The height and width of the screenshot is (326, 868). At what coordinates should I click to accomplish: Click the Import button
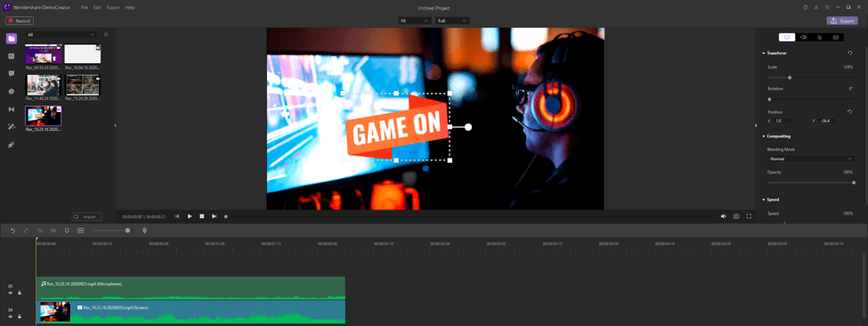(x=87, y=216)
